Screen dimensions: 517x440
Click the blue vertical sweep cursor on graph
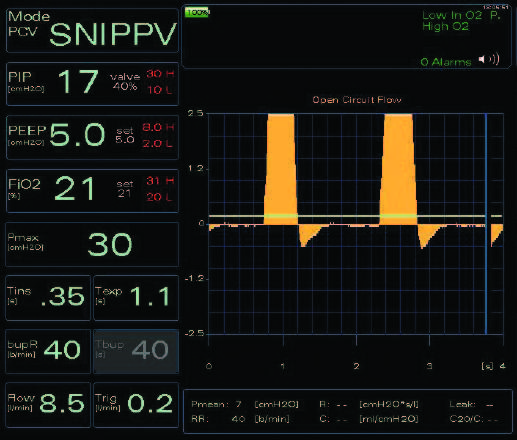tap(486, 223)
